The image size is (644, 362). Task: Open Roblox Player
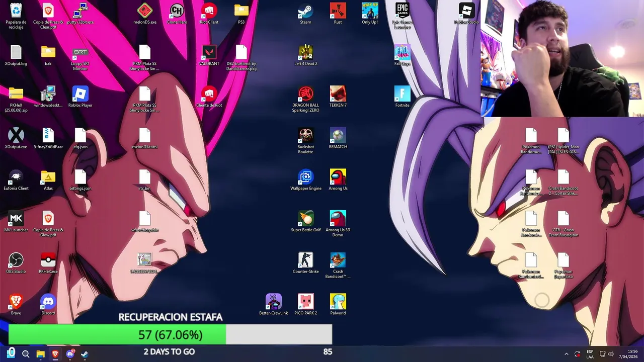[x=80, y=97]
